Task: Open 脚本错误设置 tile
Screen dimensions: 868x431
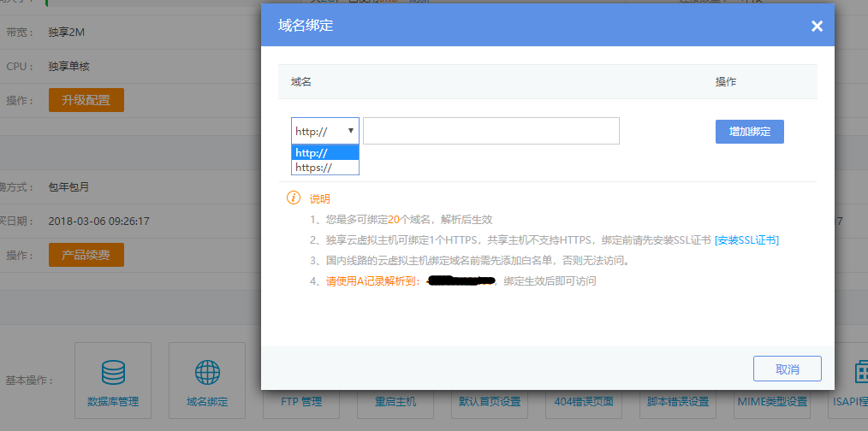Action: [678, 401]
